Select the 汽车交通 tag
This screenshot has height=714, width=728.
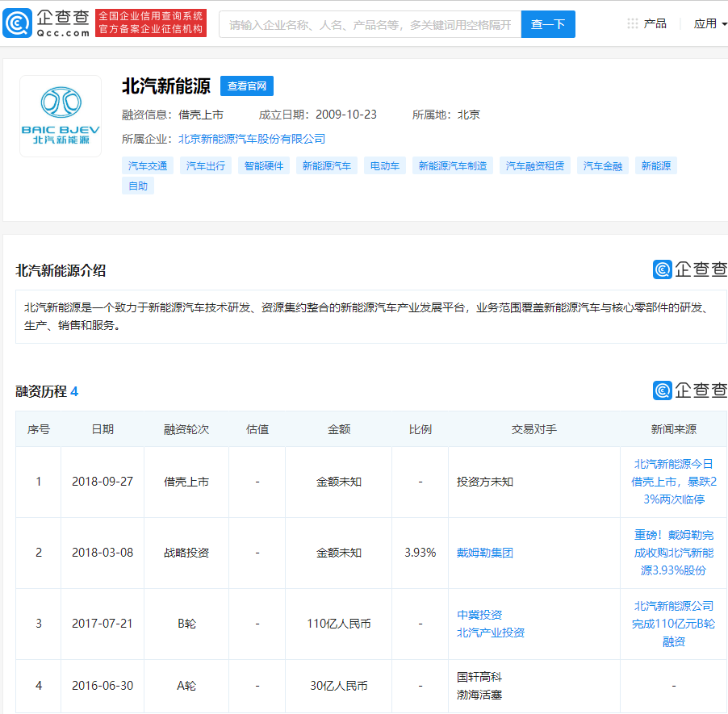(148, 165)
